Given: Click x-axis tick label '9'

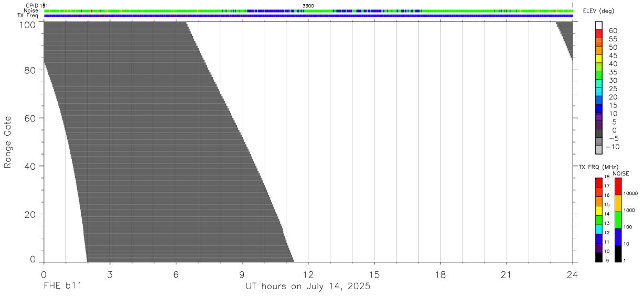Looking at the screenshot, I should [x=242, y=275].
